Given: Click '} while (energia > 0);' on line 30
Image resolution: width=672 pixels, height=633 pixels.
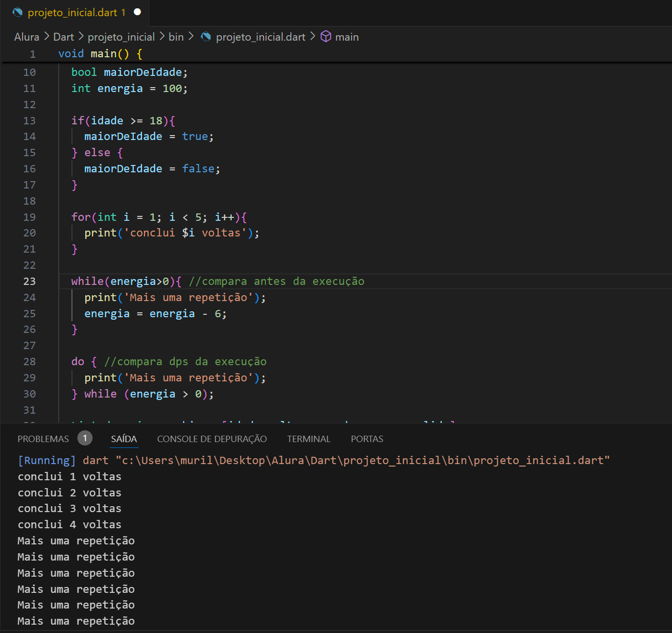Looking at the screenshot, I should point(143,394).
